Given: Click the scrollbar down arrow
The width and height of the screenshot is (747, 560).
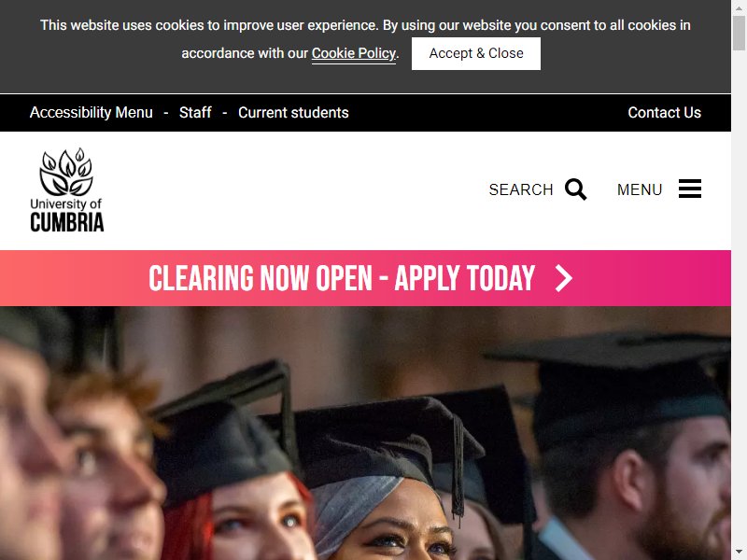Looking at the screenshot, I should (x=739, y=553).
